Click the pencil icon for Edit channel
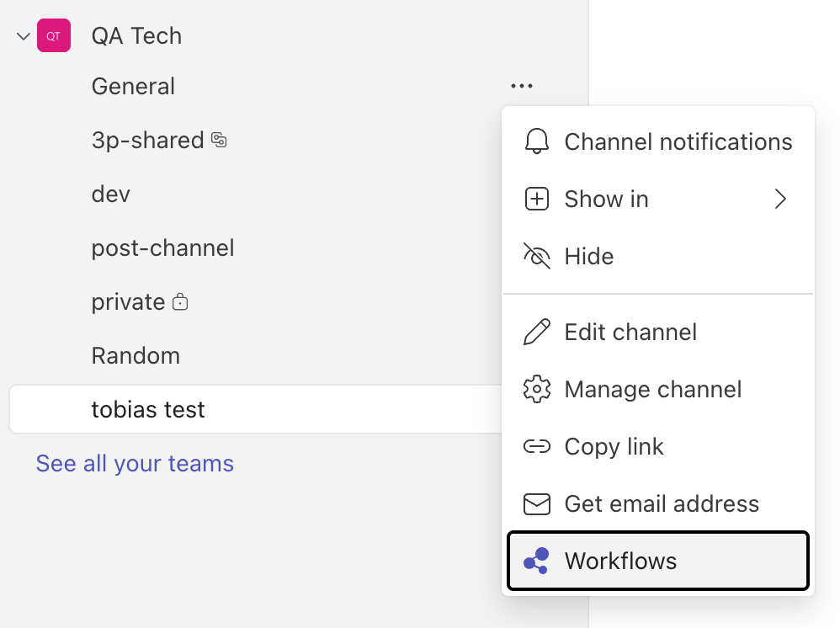The width and height of the screenshot is (840, 628). click(x=536, y=332)
